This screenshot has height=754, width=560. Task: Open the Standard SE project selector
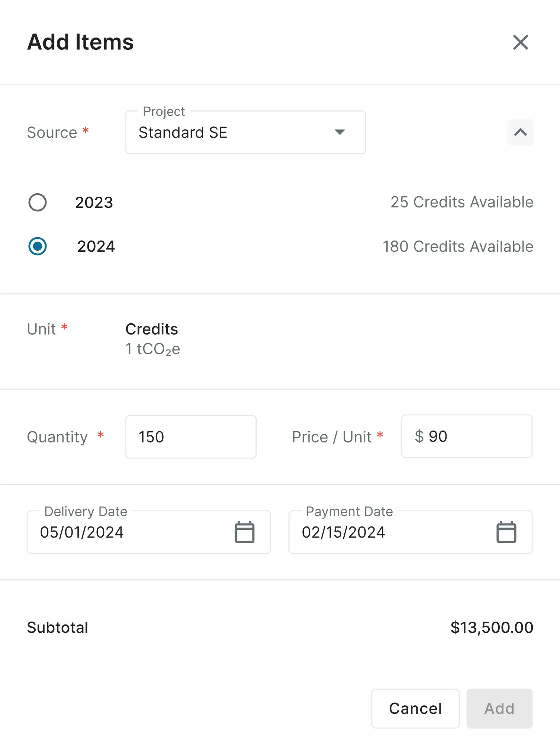(x=245, y=132)
